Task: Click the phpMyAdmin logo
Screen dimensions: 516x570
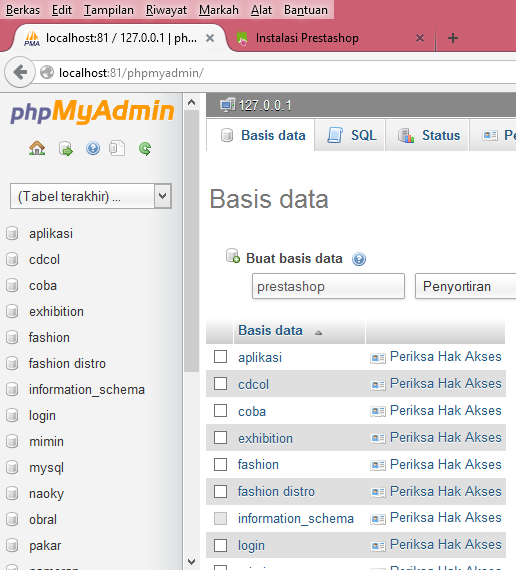Action: pyautogui.click(x=92, y=111)
